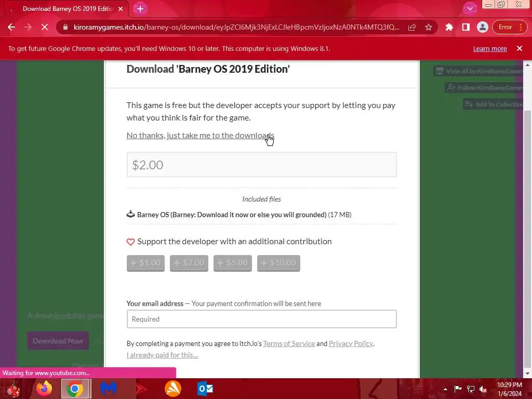Click View all by KiroRamyGames
Screen dimensions: 532x399
coord(479,71)
